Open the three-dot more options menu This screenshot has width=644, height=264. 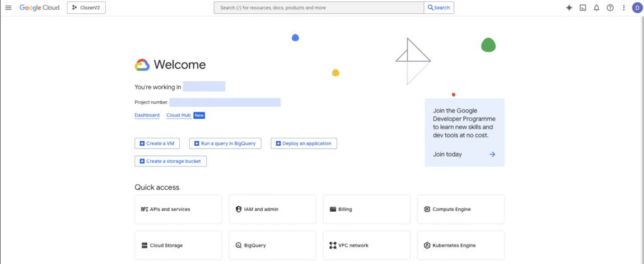click(x=623, y=8)
